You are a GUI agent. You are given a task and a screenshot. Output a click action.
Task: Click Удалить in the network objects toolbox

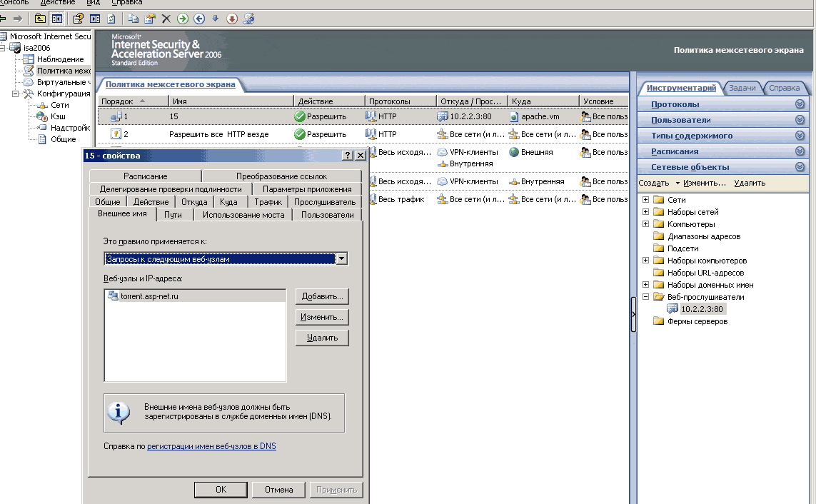click(x=750, y=183)
